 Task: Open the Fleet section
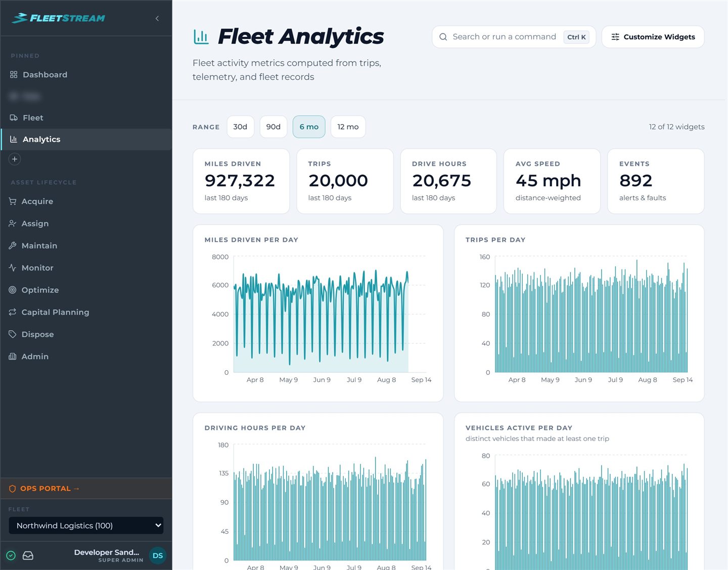86,118
